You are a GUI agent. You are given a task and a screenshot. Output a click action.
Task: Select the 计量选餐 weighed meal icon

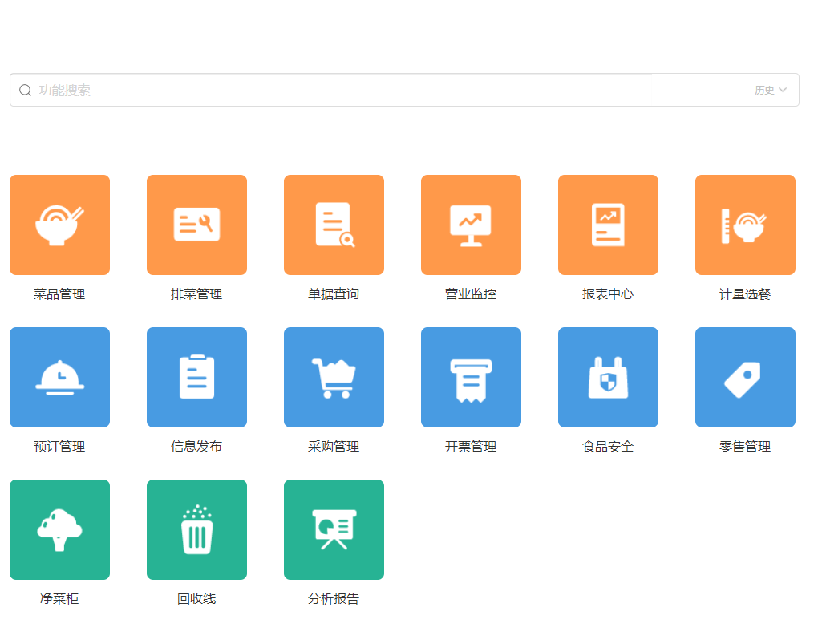(745, 225)
